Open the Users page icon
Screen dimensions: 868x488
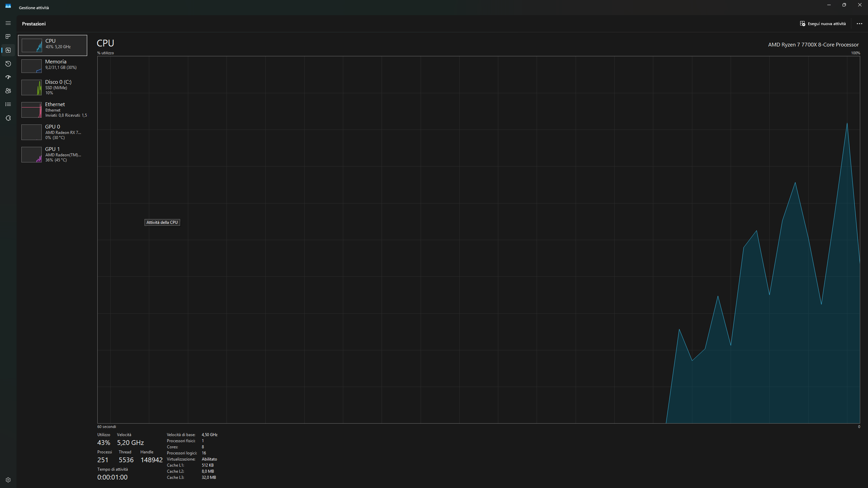(x=8, y=91)
